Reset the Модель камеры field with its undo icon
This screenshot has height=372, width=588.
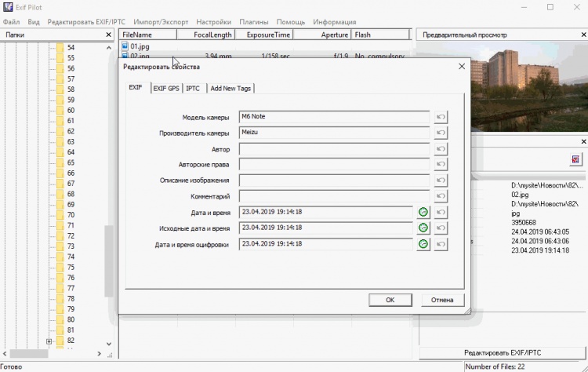point(441,117)
